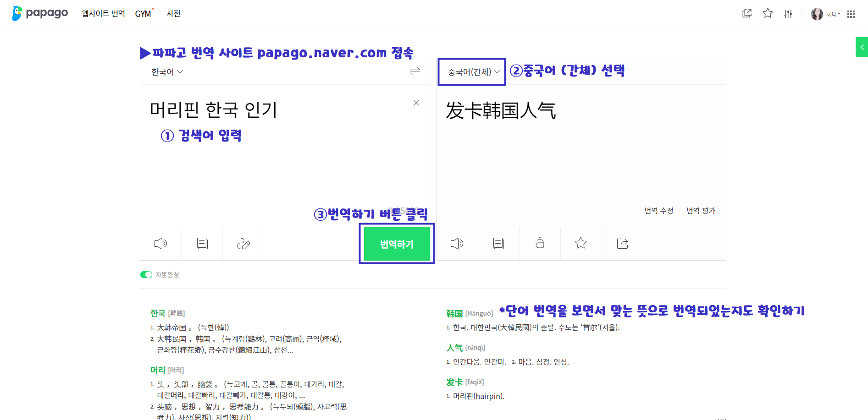Expand the green side panel arrow

click(862, 47)
